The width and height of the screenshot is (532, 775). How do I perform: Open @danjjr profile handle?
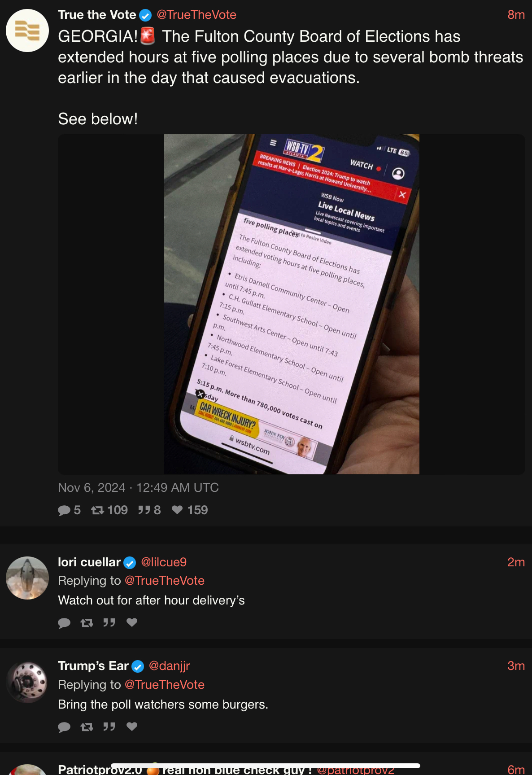[x=169, y=666]
